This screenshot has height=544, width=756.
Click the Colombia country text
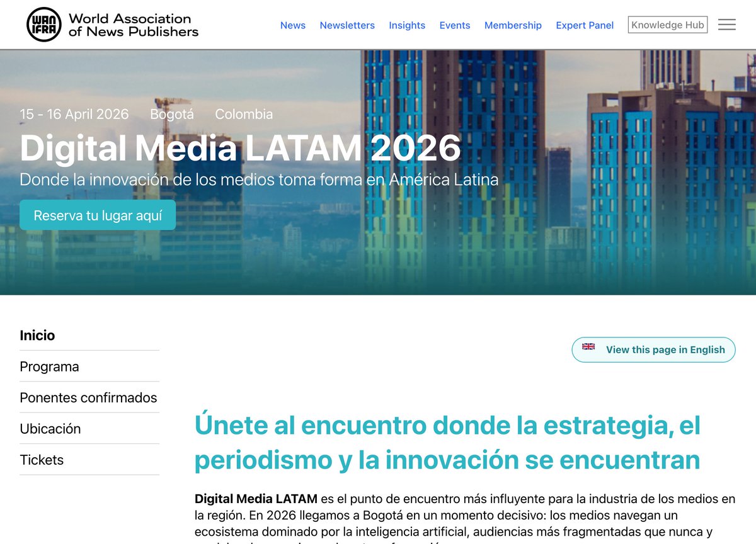click(244, 114)
